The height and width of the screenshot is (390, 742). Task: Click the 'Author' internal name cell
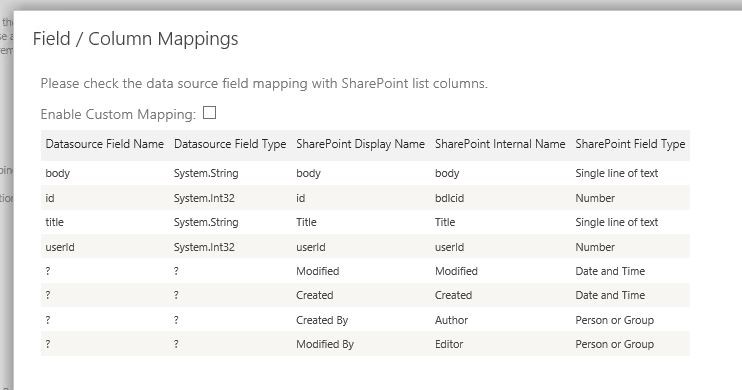point(451,320)
